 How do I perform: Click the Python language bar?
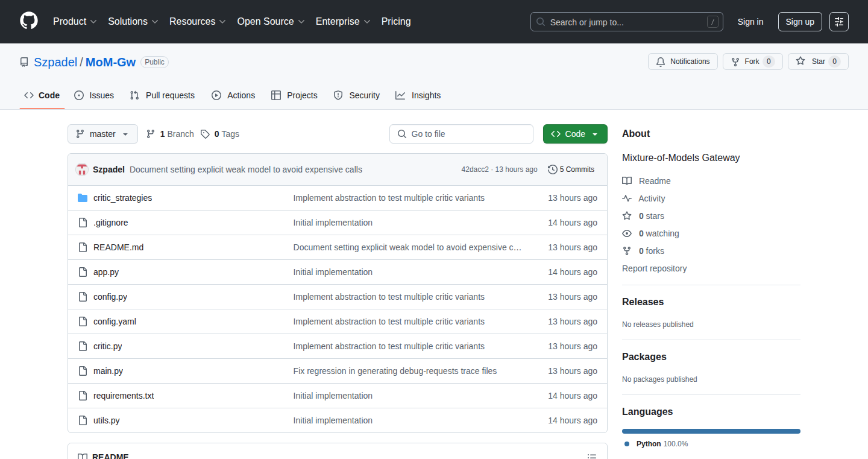pyautogui.click(x=711, y=431)
